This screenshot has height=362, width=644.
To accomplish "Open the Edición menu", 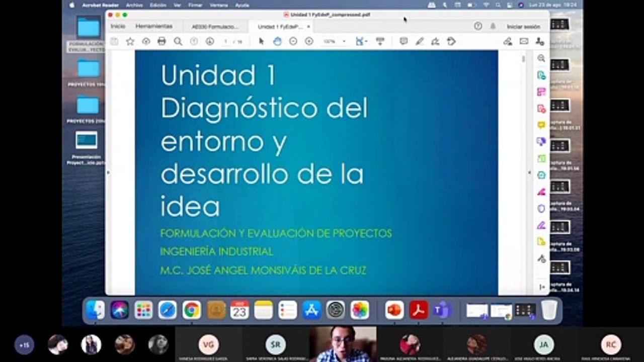I will pos(158,5).
